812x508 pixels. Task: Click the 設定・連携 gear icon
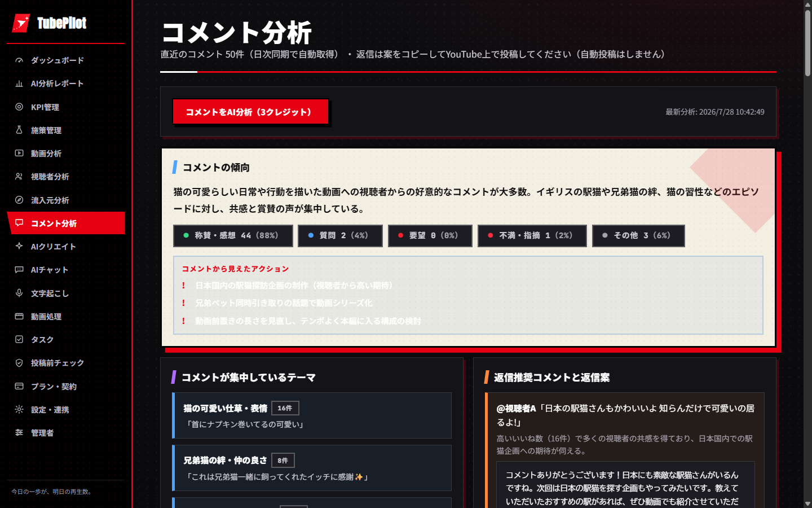pyautogui.click(x=19, y=409)
